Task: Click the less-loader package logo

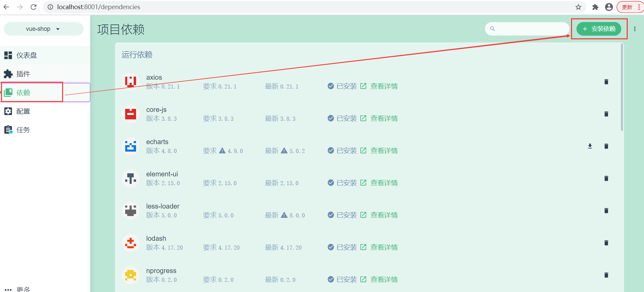Action: point(131,211)
